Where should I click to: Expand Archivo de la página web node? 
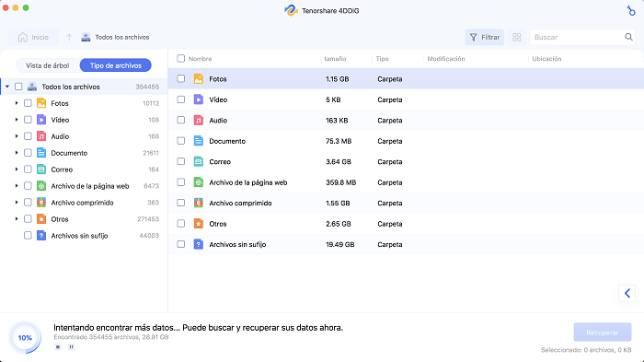tap(17, 185)
